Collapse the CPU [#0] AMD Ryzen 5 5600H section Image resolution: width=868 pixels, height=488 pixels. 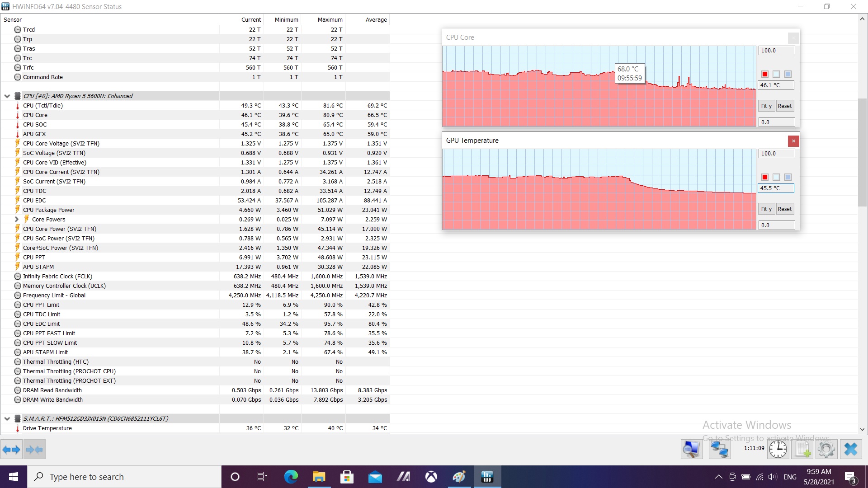7,96
